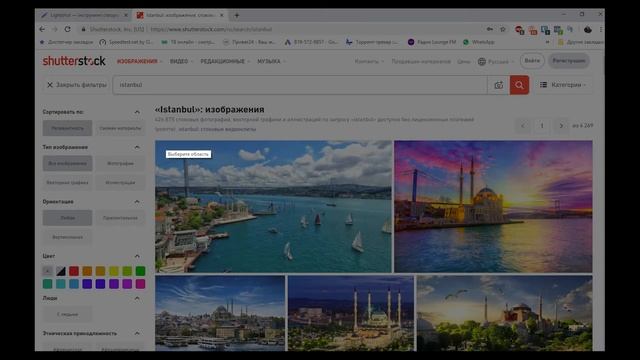This screenshot has height=360, width=640.
Task: Click the browser forward arrow
Action: pos(55,29)
